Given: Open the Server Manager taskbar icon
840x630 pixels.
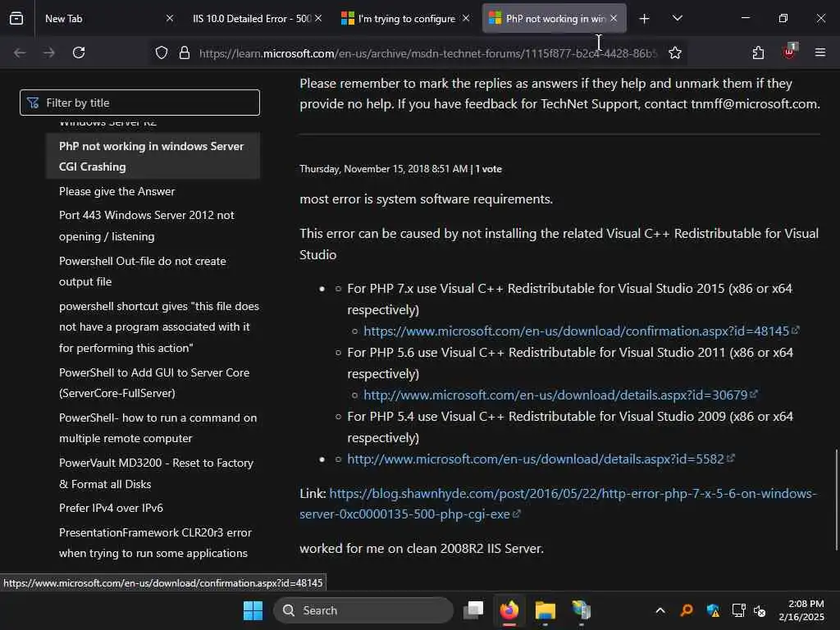Looking at the screenshot, I should [x=581, y=610].
